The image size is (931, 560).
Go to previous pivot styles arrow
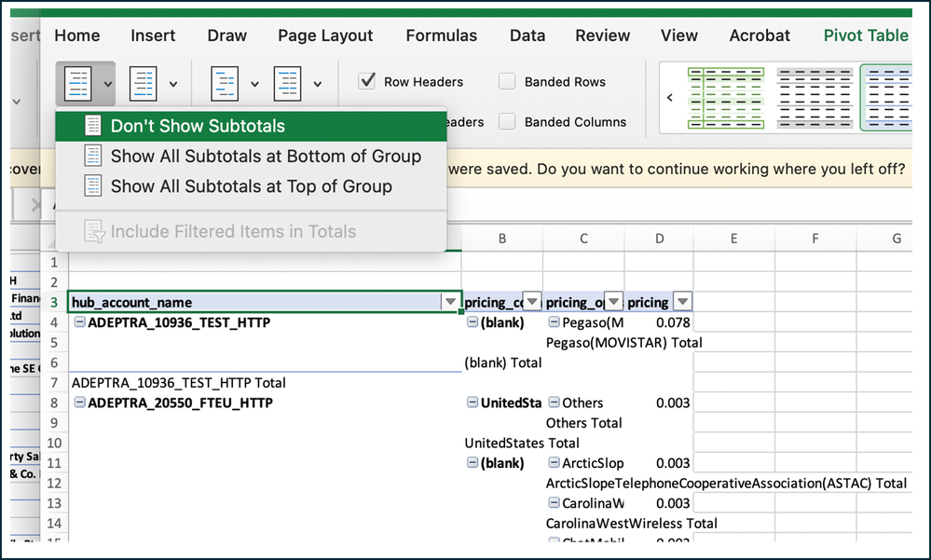[670, 98]
